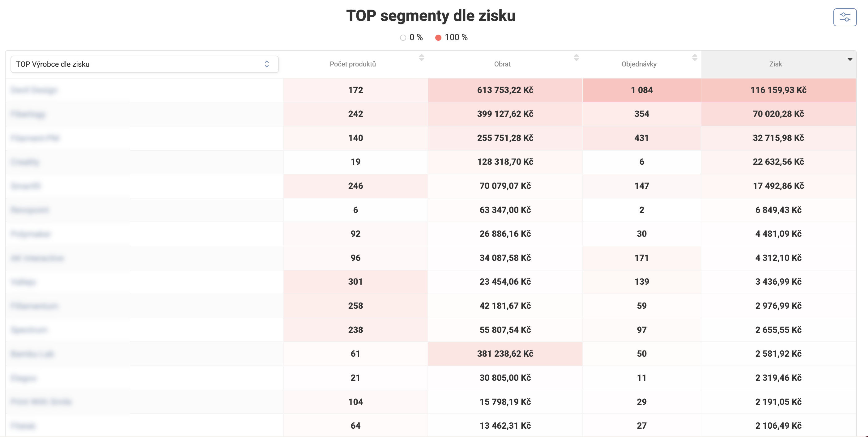This screenshot has height=437, width=868.
Task: Select the 1 084 orders cell
Action: point(641,90)
